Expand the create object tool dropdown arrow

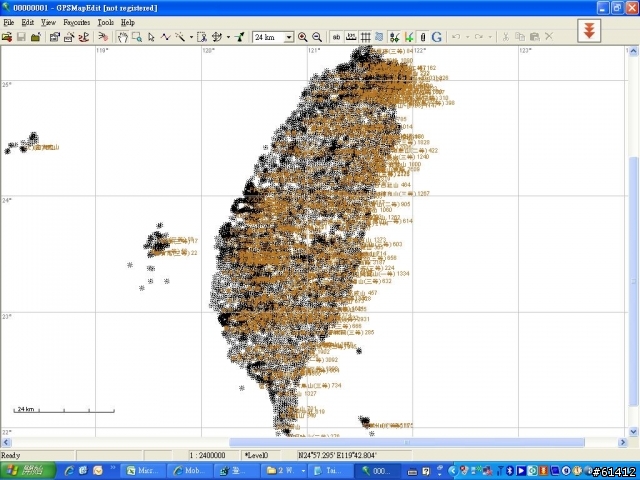[189, 37]
